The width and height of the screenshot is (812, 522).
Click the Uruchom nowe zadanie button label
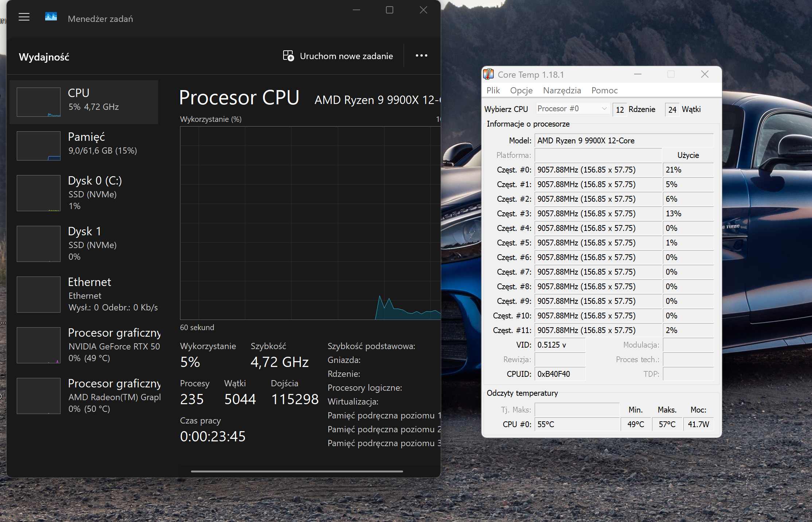(346, 56)
